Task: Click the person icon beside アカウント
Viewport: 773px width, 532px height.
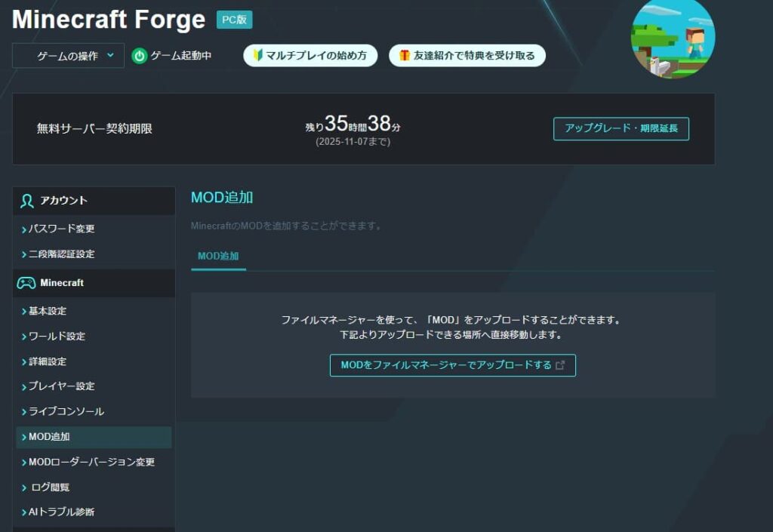Action: click(x=29, y=201)
